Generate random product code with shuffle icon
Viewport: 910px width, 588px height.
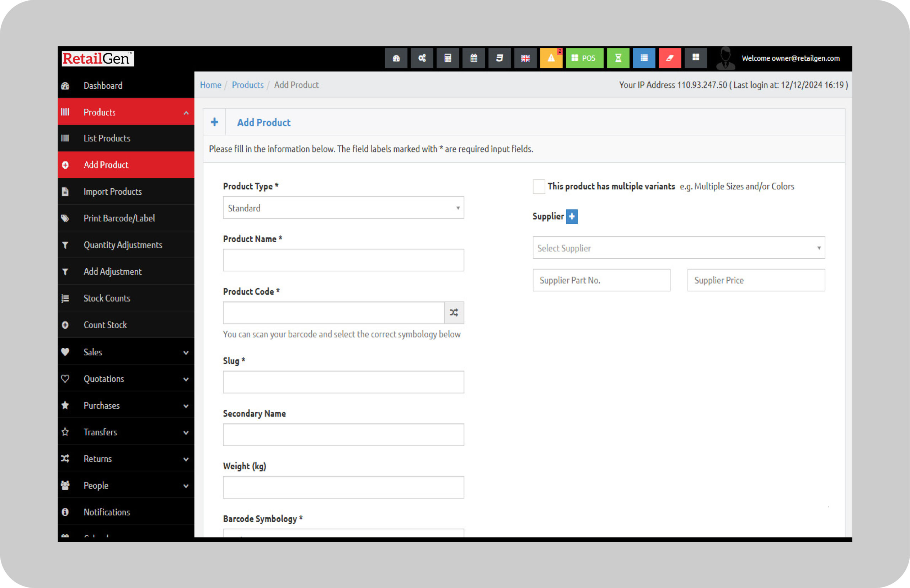tap(454, 313)
